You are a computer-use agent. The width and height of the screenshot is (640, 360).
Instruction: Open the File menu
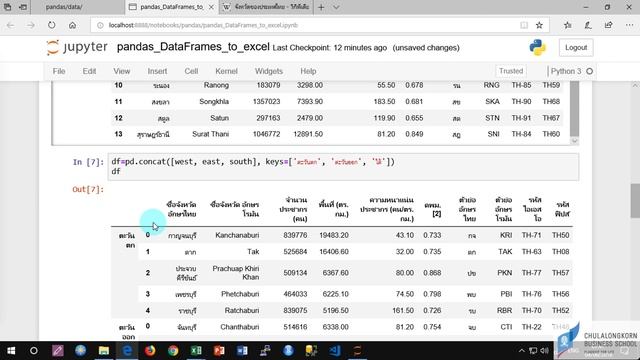(x=59, y=71)
